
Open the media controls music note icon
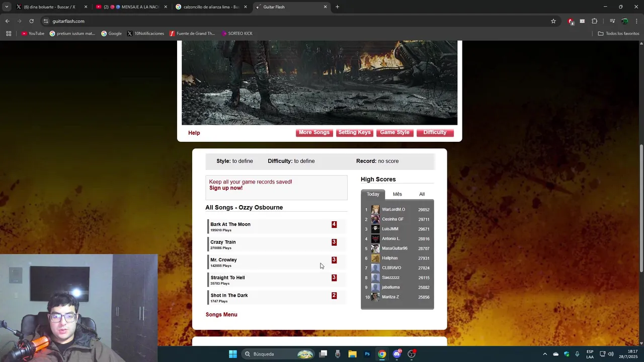tap(612, 21)
